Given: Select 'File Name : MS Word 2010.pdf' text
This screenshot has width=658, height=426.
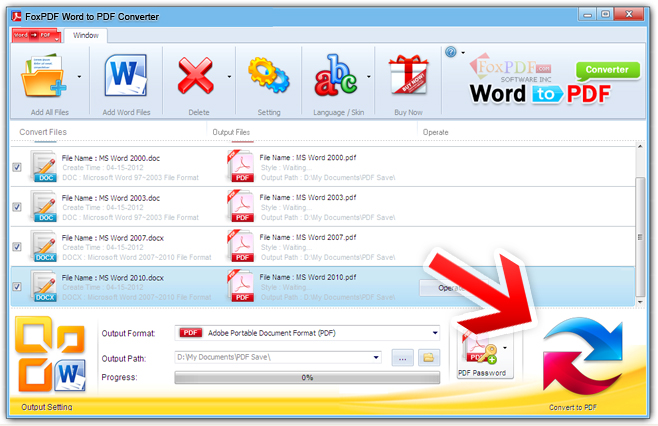Looking at the screenshot, I should click(x=308, y=277).
